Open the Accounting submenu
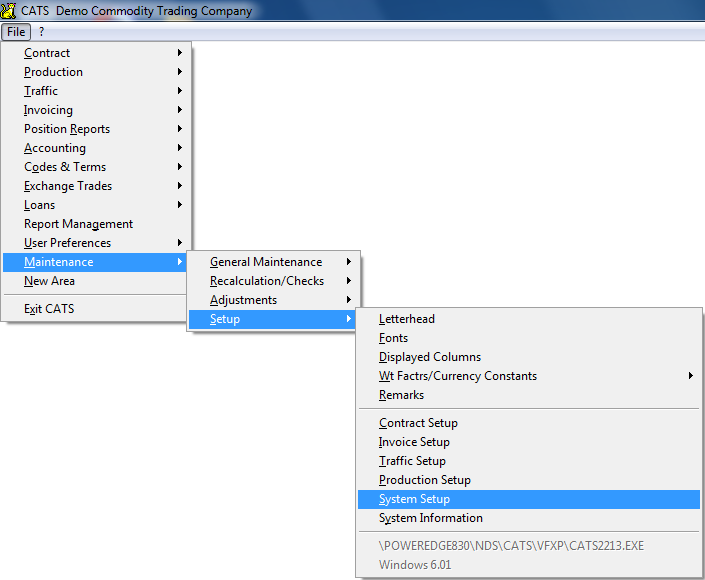705x580 pixels. click(97, 148)
